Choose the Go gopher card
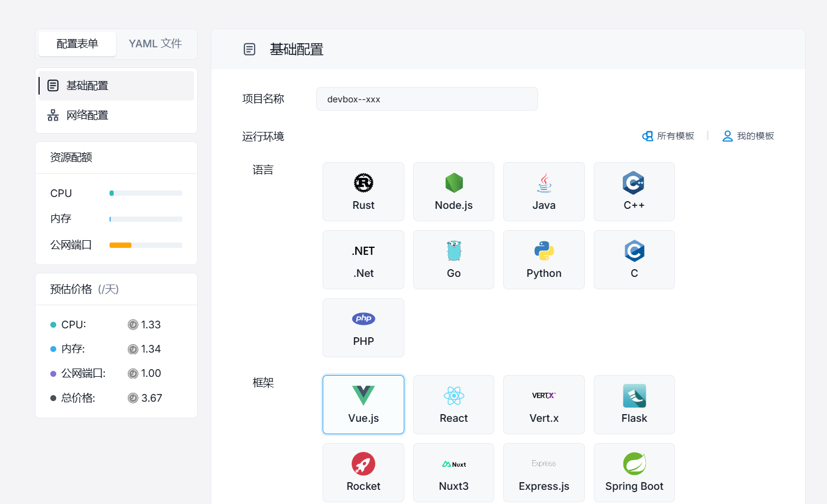Screen dimensions: 827x504 coord(453,260)
